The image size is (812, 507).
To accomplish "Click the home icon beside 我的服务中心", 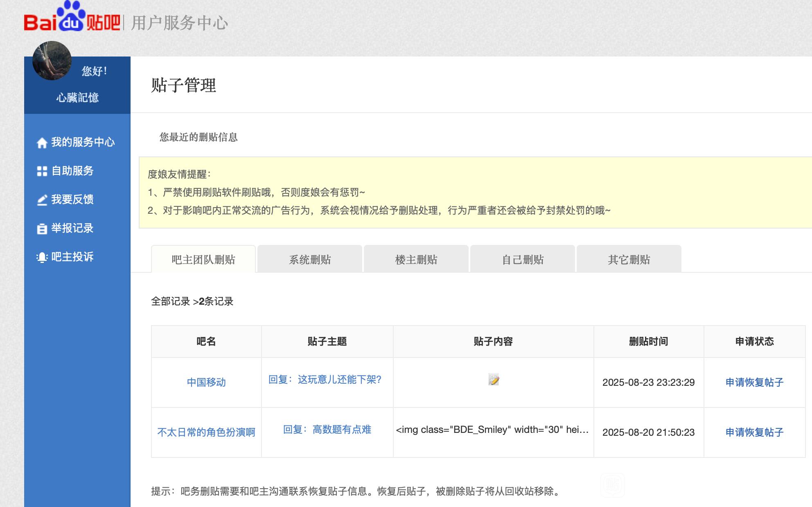I will point(42,143).
